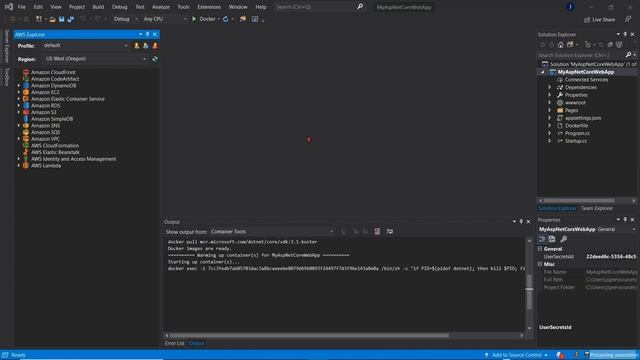
Task: Click the Visual Studio search box
Action: click(x=320, y=7)
